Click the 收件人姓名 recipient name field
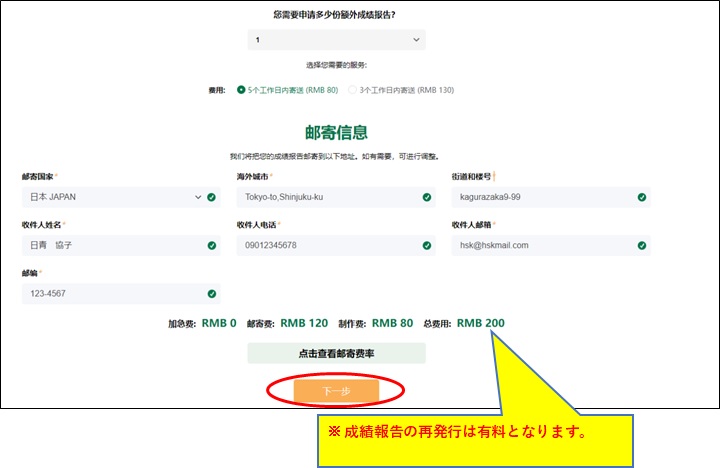This screenshot has height=468, width=720. pos(110,245)
